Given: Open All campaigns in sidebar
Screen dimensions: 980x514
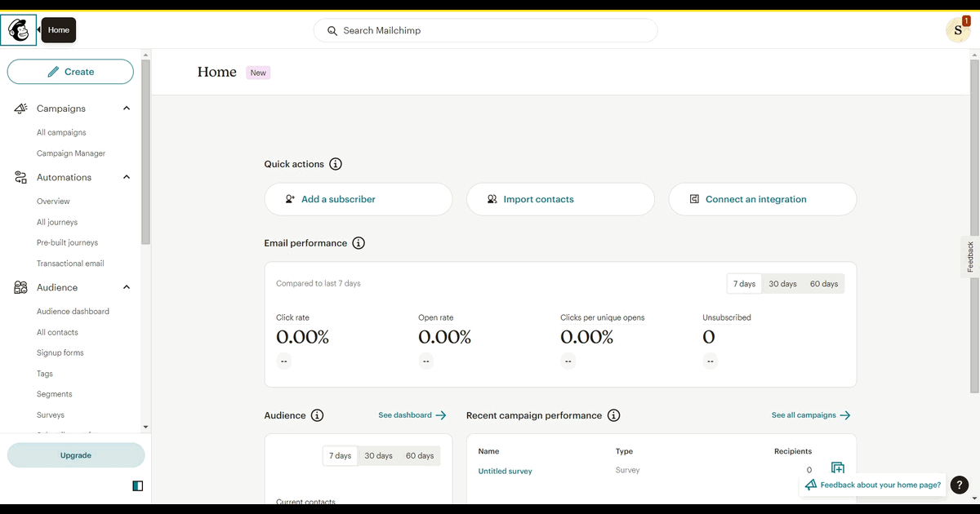Looking at the screenshot, I should [61, 132].
